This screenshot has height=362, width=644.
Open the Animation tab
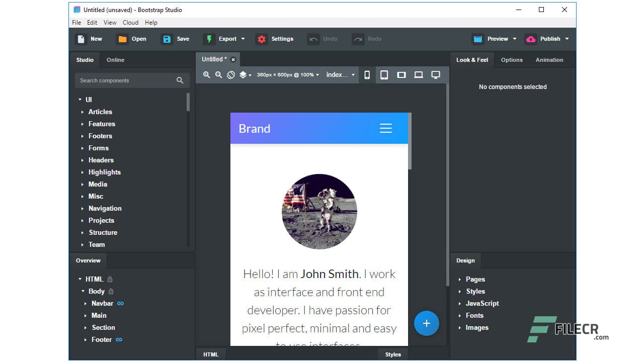coord(549,59)
